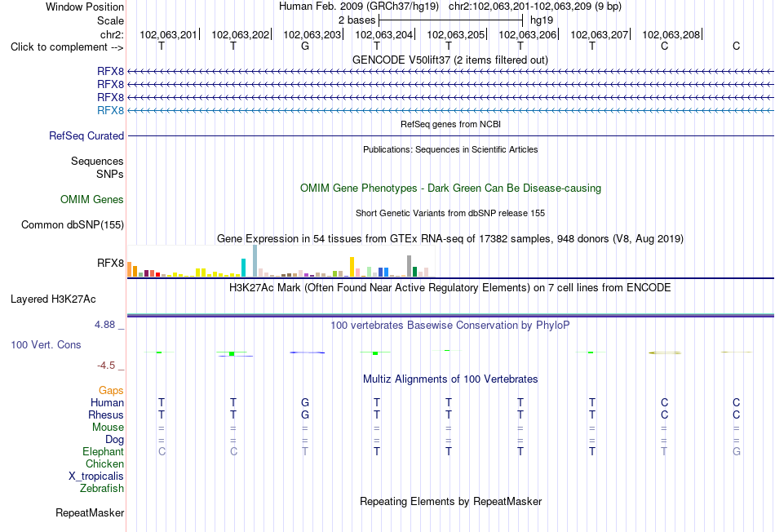Select the Mouse species label
Screen dimensions: 775x532
point(108,428)
